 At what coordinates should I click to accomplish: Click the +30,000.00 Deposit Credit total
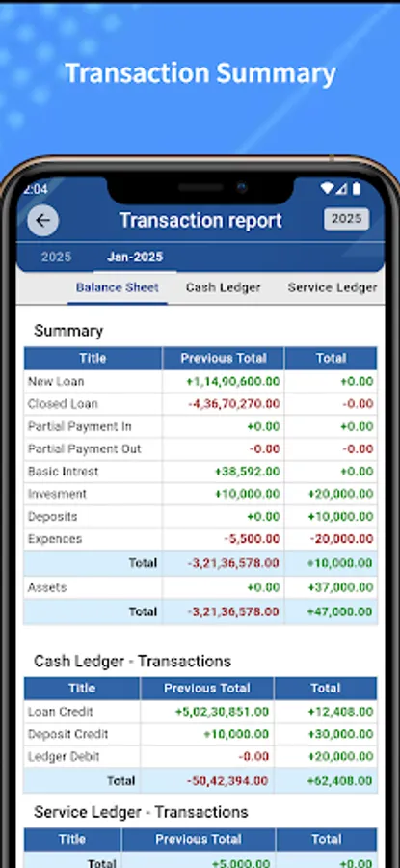tap(340, 734)
